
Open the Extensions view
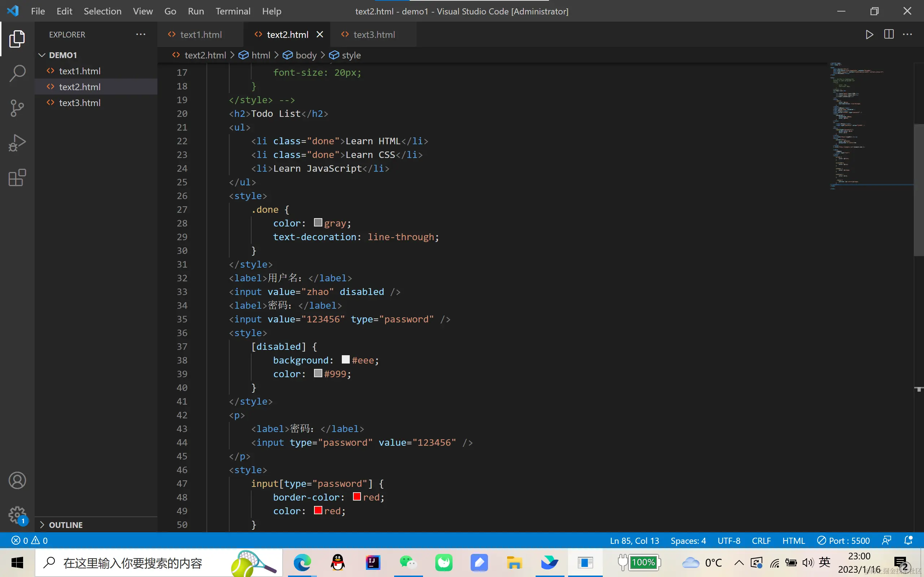(x=17, y=177)
